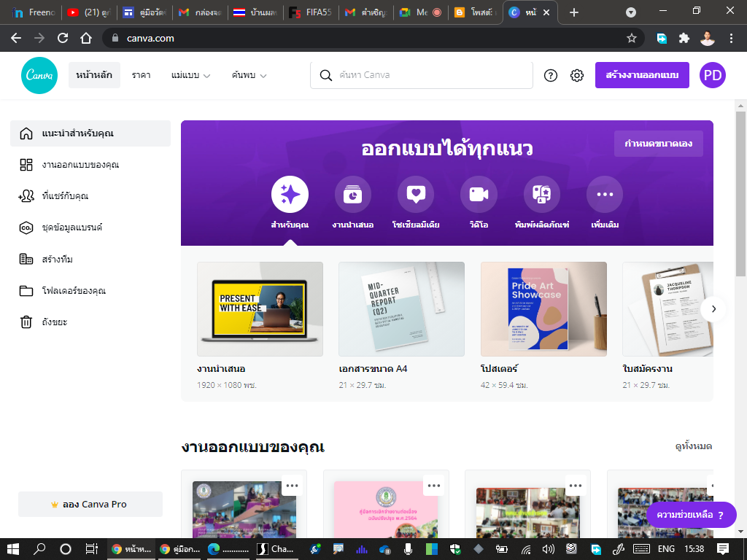
Task: Open เอกสารขนาด A4 template thumbnail
Action: 401,309
